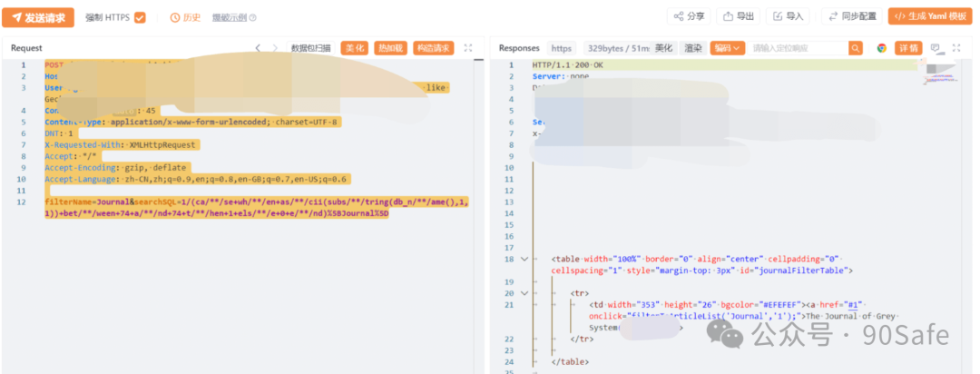The image size is (980, 374).
Task: Open the 编码 encoding dropdown
Action: 727,48
